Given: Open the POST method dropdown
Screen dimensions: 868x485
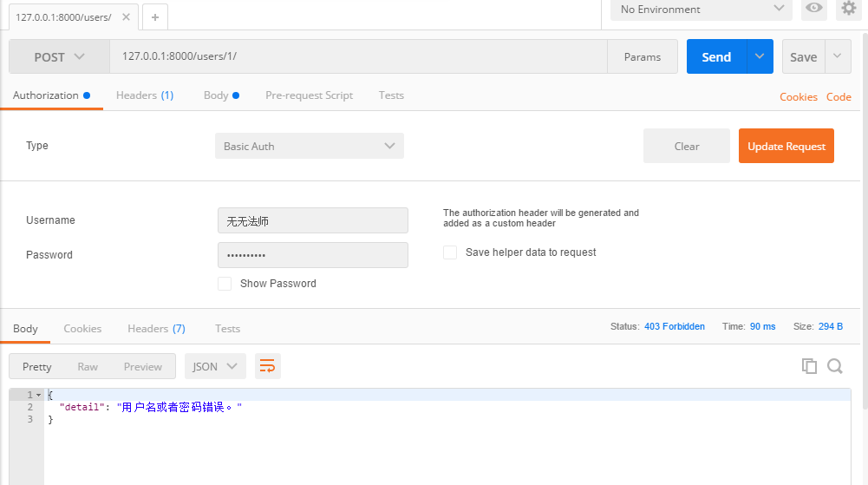Looking at the screenshot, I should 59,57.
